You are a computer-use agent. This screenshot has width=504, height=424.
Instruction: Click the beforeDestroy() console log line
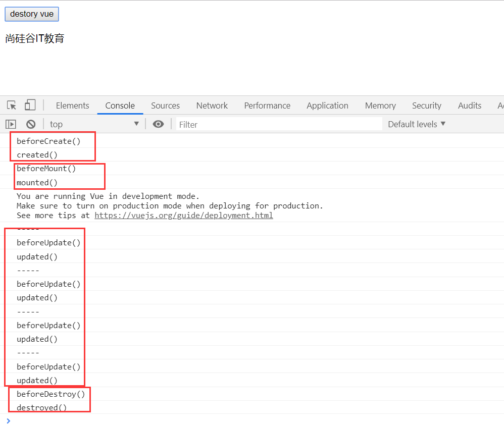pos(51,394)
